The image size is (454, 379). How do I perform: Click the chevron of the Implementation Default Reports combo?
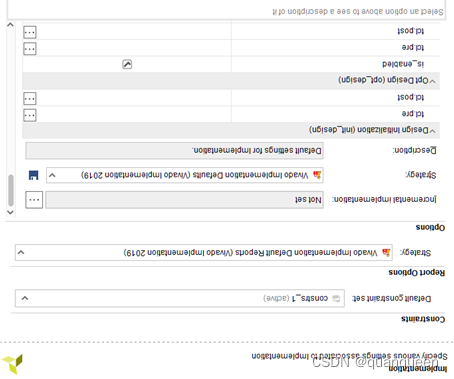point(21,252)
